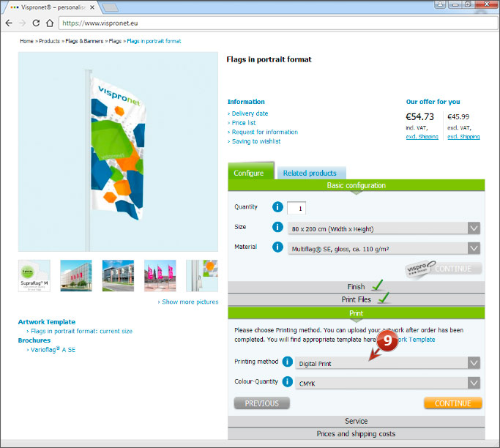Go to Flags & Banners breadcrumb

coord(84,41)
